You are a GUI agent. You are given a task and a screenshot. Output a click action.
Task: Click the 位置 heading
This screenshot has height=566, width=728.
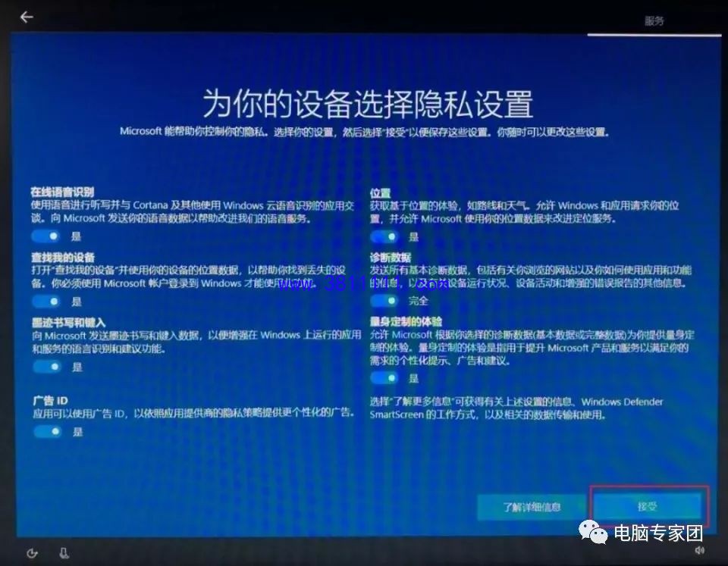[380, 193]
